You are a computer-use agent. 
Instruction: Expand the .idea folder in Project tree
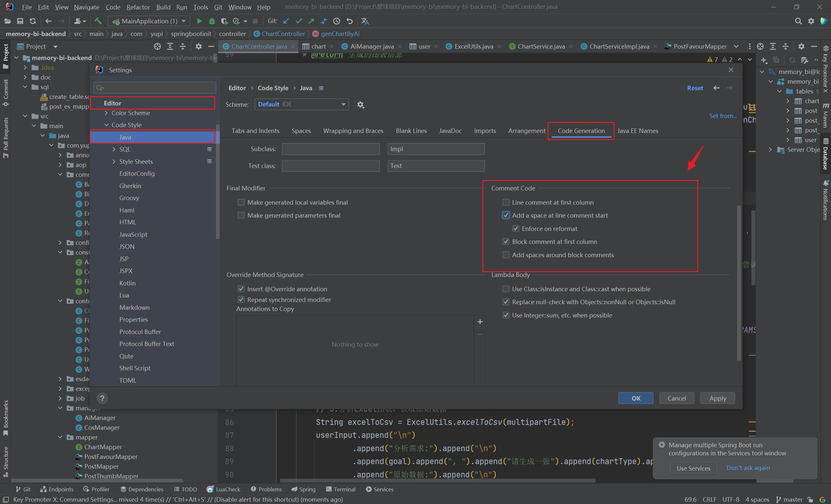[x=25, y=68]
